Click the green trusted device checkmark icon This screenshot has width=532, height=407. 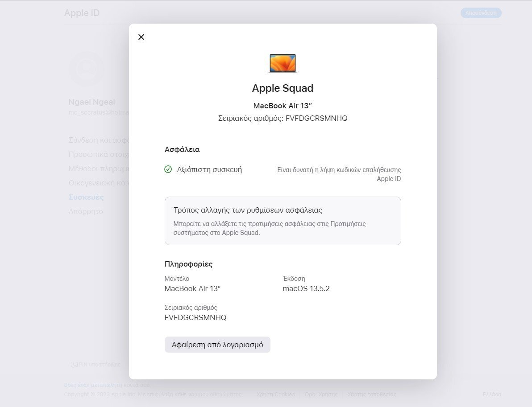(x=168, y=169)
